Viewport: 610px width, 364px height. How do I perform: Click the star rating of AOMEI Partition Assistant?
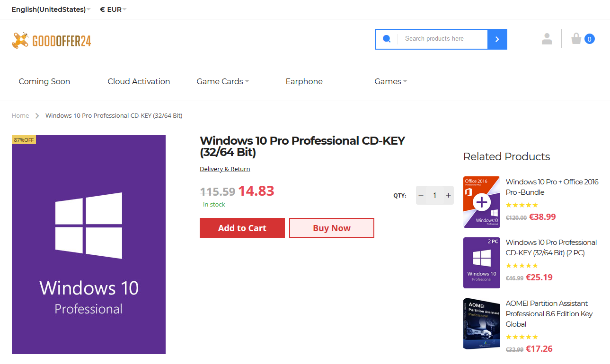(522, 337)
